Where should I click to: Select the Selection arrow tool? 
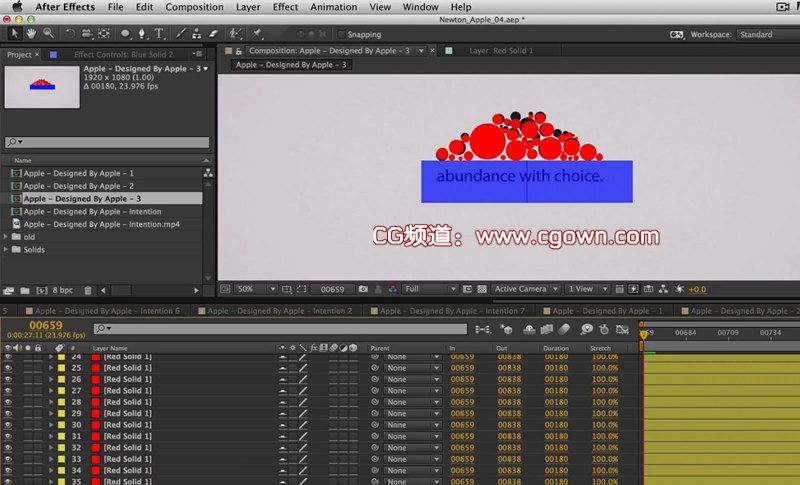14,34
